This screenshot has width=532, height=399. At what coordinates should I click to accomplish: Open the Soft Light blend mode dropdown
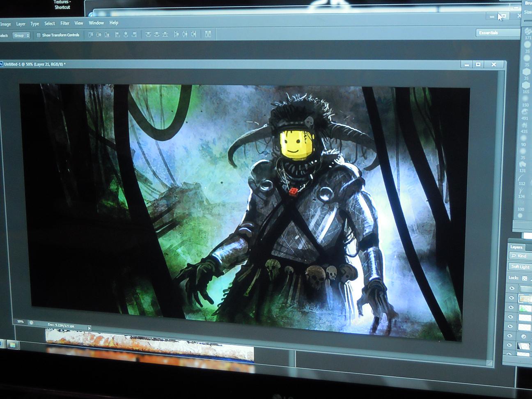(x=520, y=267)
